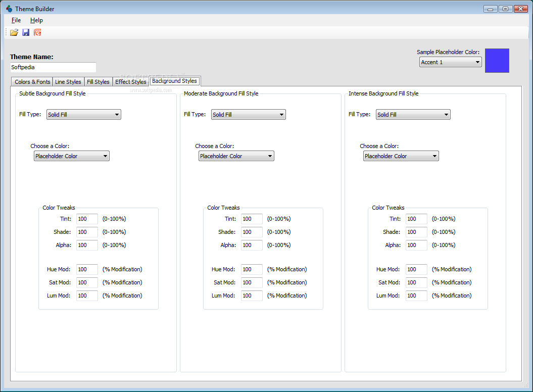This screenshot has width=533, height=392.
Task: Open the Moderate Background Fill Type dropdown
Action: click(x=249, y=115)
